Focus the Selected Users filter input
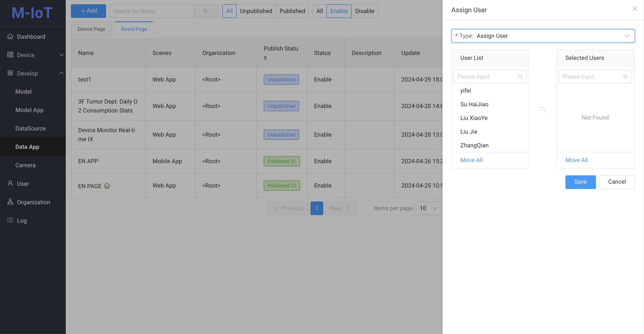 click(x=595, y=77)
